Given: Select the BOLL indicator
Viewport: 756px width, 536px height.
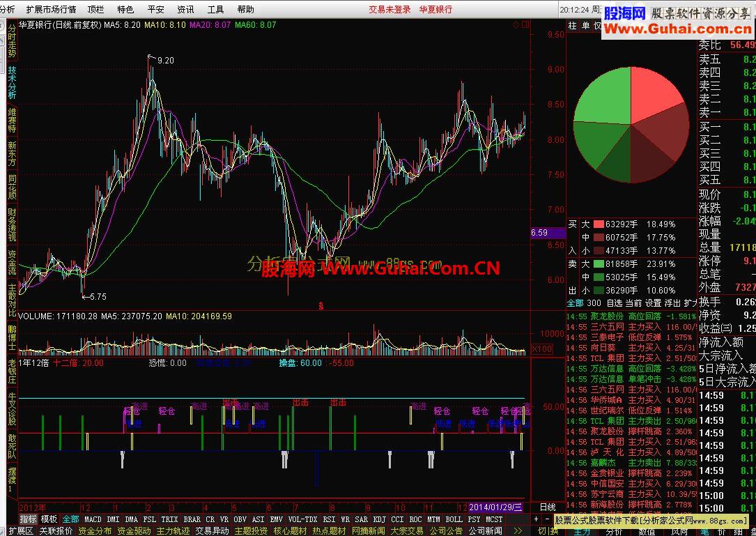Looking at the screenshot, I should tap(454, 519).
